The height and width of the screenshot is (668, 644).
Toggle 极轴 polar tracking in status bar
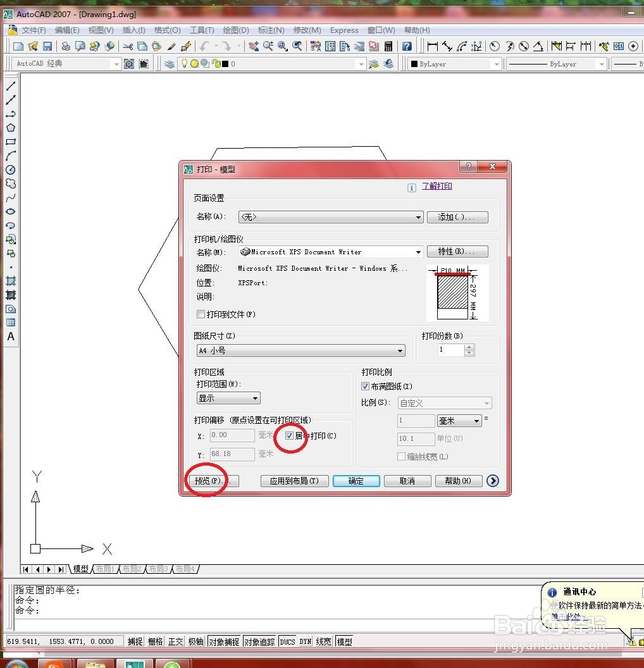click(x=196, y=641)
